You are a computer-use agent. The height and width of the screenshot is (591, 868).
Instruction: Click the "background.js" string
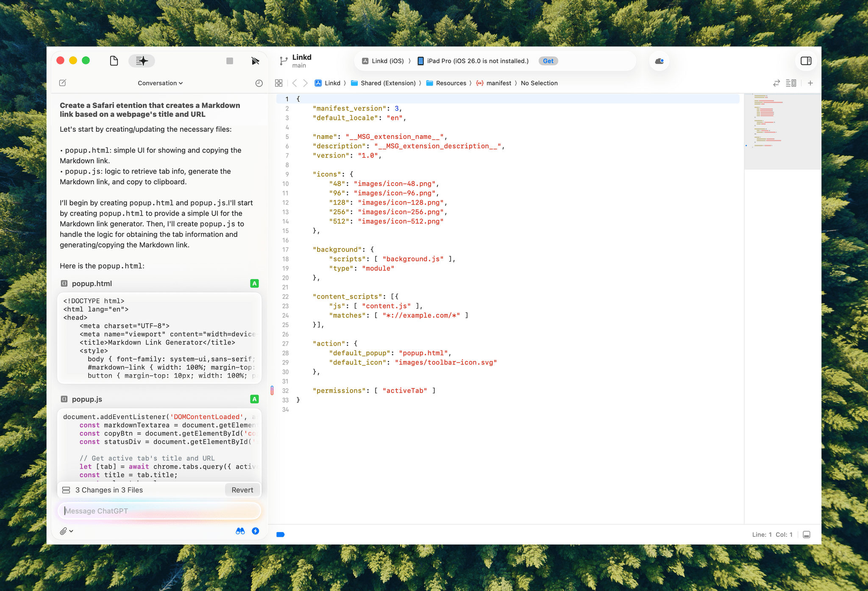point(413,259)
